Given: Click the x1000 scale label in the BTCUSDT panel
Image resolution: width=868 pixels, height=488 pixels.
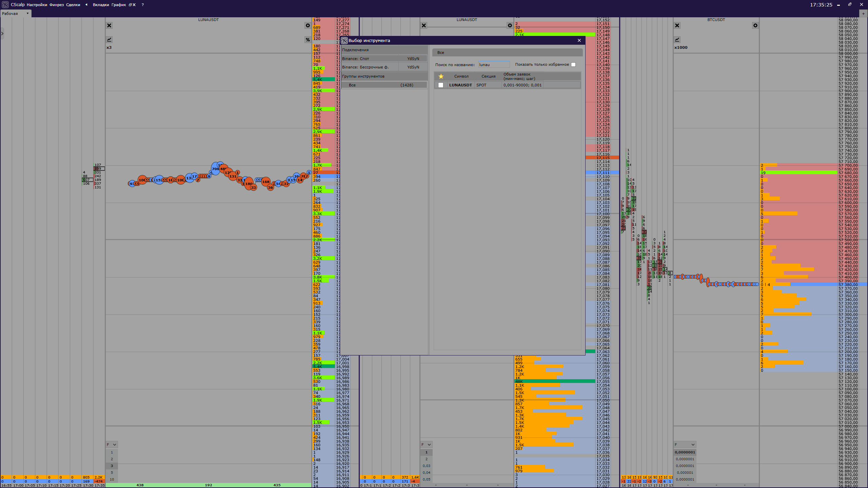Looking at the screenshot, I should pos(681,47).
